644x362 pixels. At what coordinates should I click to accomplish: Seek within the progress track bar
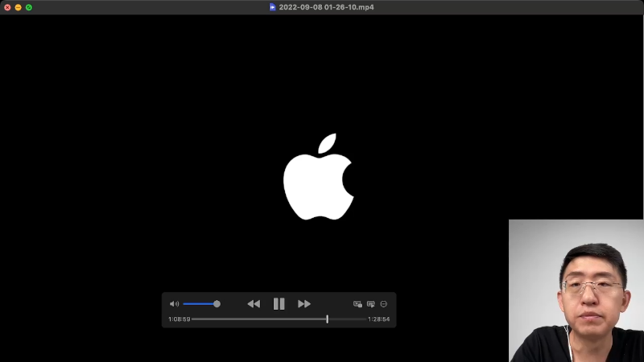pyautogui.click(x=279, y=319)
